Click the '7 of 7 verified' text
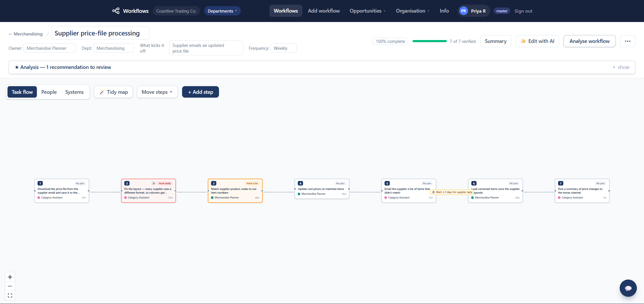This screenshot has height=304, width=644. point(463,41)
